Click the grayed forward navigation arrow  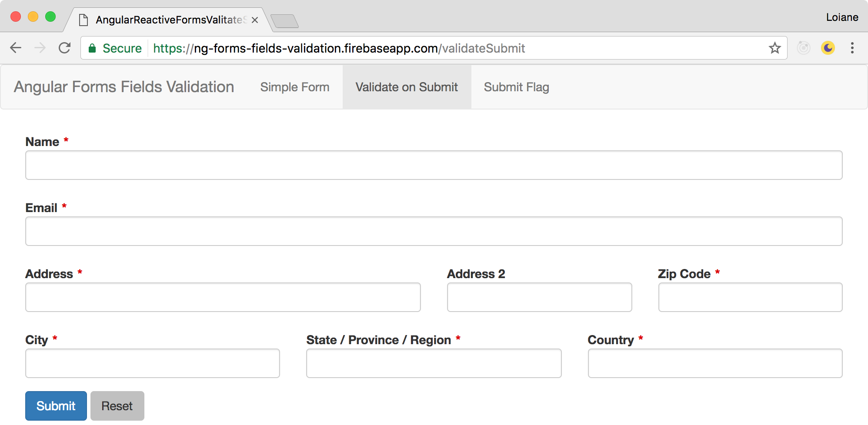click(40, 48)
